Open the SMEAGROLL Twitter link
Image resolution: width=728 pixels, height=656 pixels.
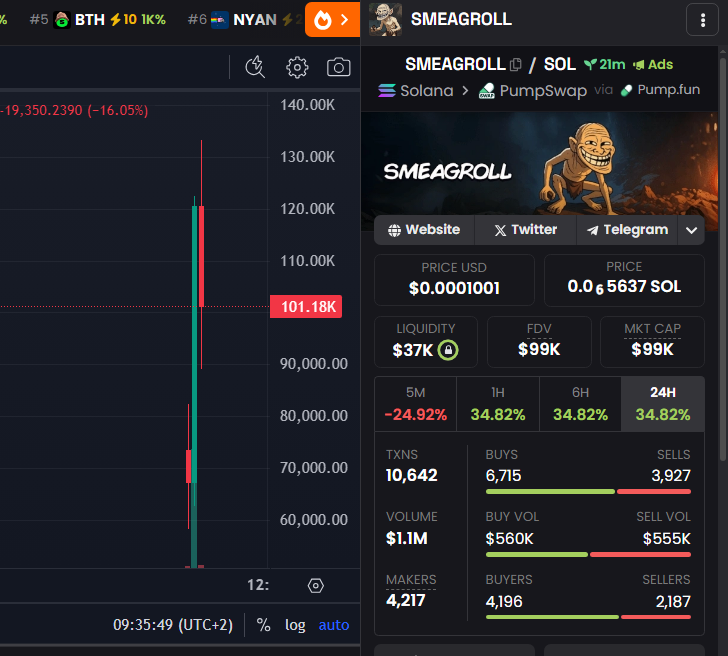tap(526, 230)
